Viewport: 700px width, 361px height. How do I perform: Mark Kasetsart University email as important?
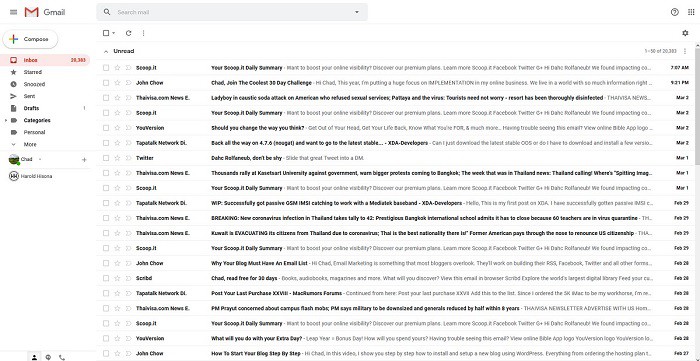coord(128,173)
